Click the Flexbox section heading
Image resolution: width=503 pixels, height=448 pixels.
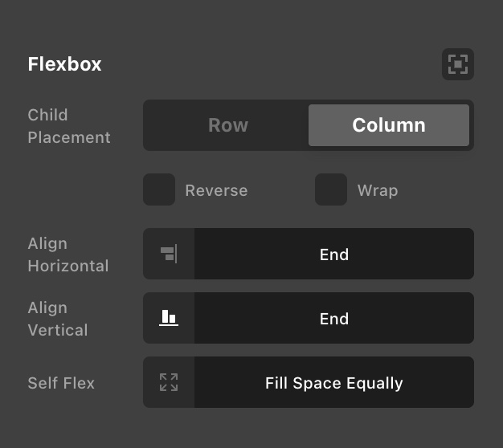(64, 64)
